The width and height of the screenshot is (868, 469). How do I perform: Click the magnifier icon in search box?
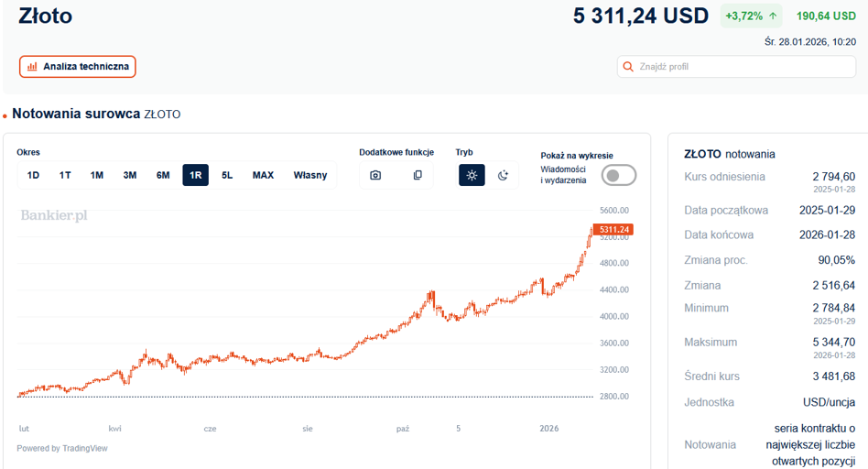[628, 67]
